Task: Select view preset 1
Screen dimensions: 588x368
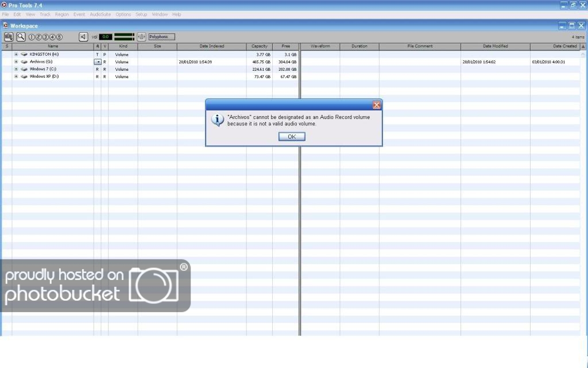Action: [x=32, y=37]
